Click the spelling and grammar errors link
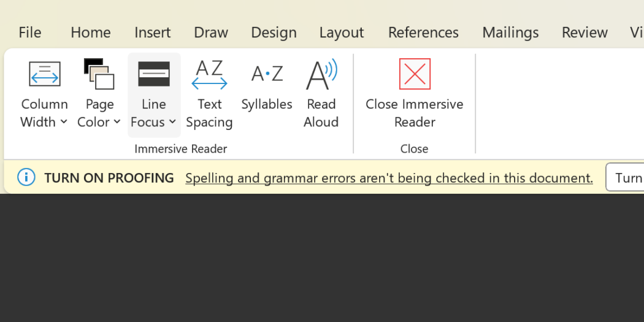Image resolution: width=644 pixels, height=322 pixels. click(x=389, y=178)
